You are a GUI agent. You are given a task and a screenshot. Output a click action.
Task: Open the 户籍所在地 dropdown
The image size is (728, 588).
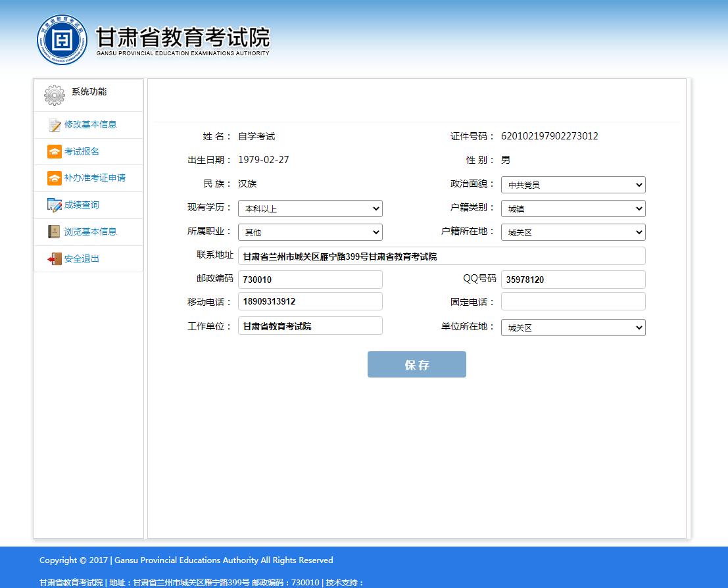pyautogui.click(x=573, y=233)
